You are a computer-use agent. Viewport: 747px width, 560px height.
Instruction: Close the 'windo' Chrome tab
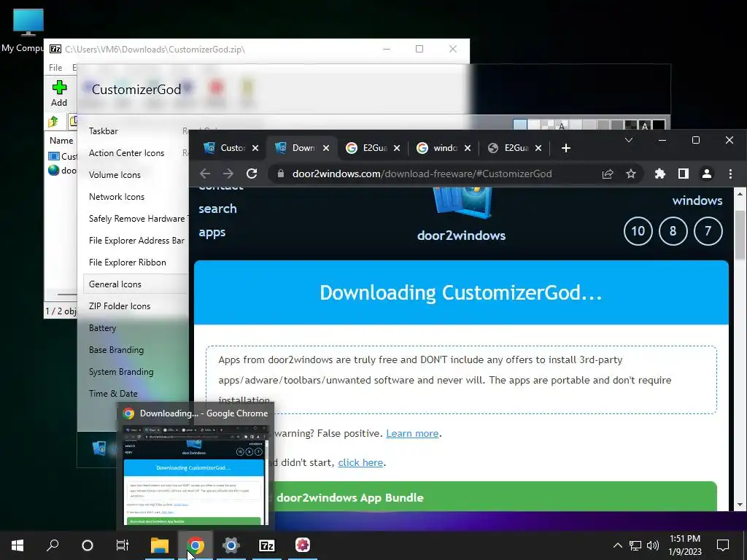coord(468,148)
